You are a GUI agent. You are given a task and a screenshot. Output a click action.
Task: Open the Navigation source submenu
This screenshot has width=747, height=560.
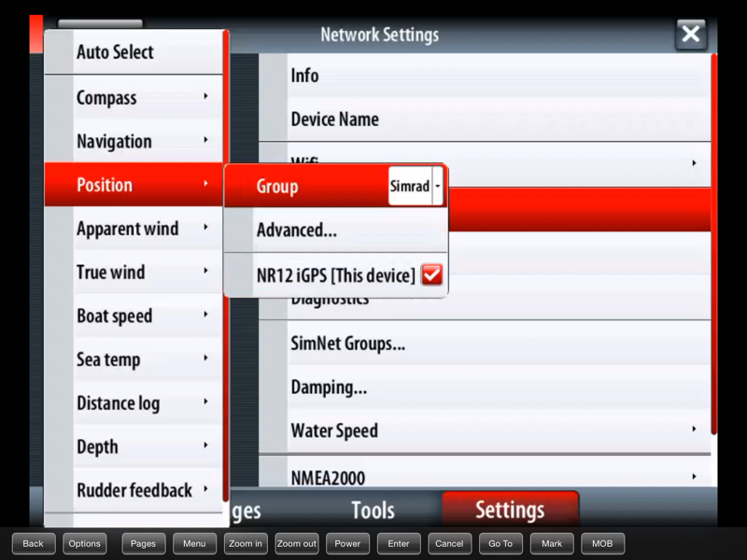pyautogui.click(x=134, y=142)
